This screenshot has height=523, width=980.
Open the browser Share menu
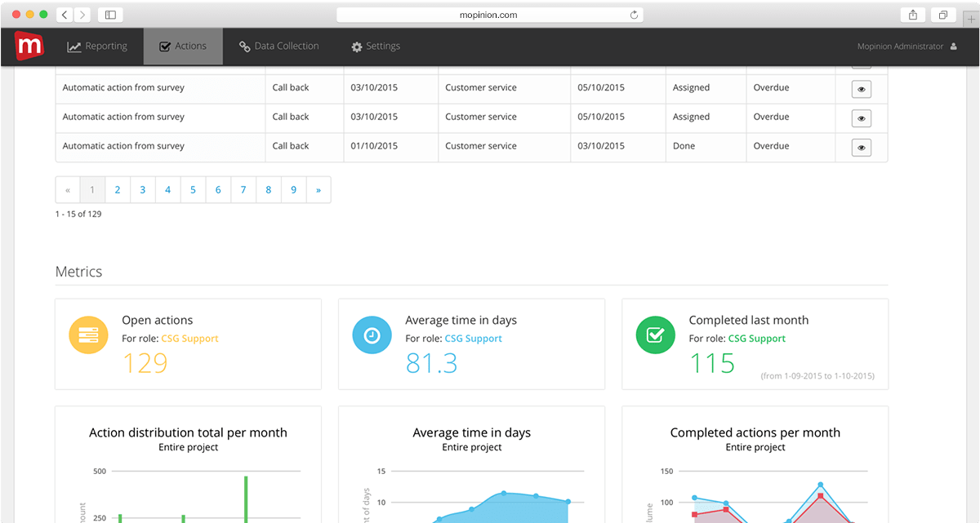[x=912, y=15]
